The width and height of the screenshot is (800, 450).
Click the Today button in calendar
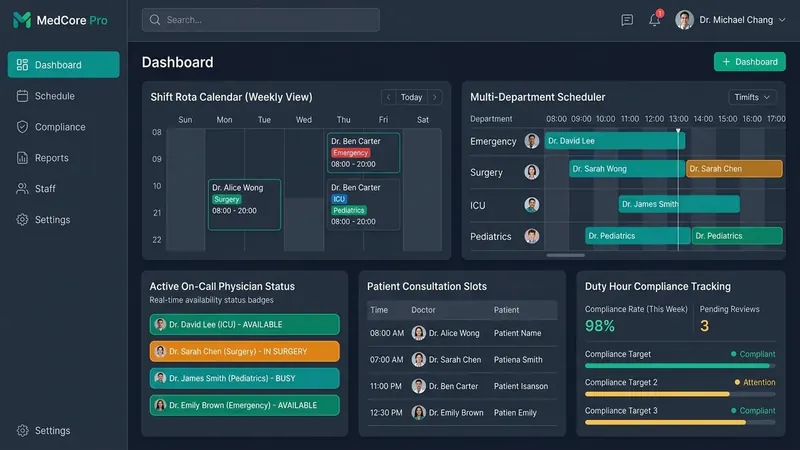(x=411, y=97)
